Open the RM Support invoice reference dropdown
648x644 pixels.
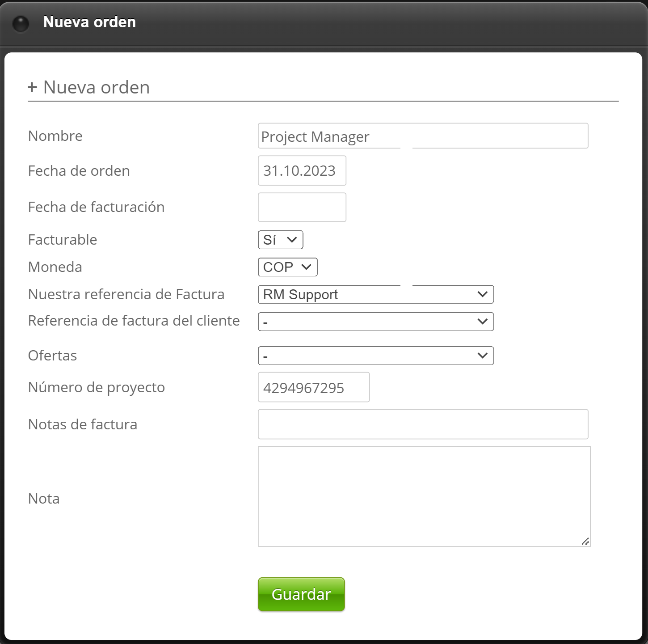pos(375,295)
